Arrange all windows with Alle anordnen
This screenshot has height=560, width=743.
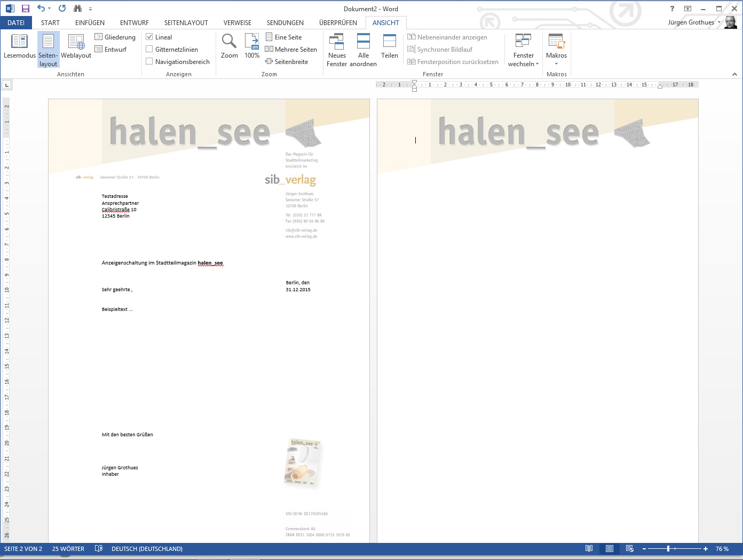tap(363, 50)
